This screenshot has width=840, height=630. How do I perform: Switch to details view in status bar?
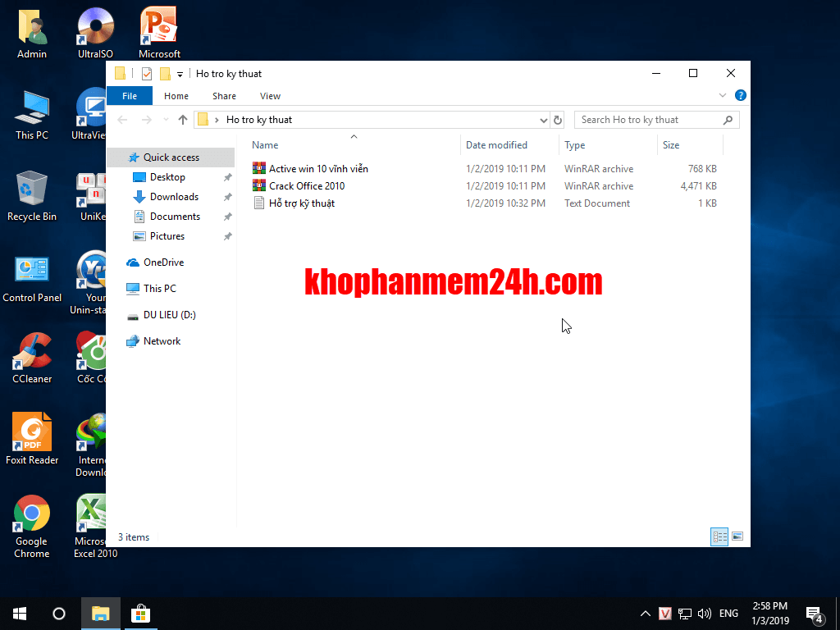(719, 536)
